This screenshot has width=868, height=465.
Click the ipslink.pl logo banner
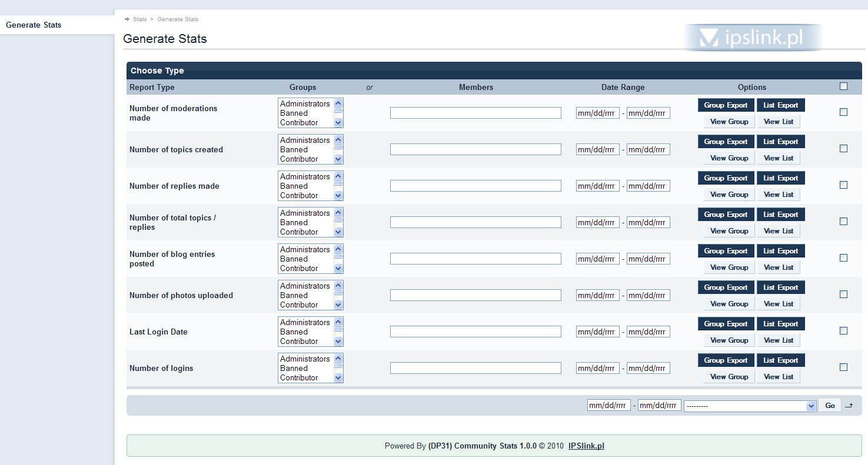click(752, 38)
